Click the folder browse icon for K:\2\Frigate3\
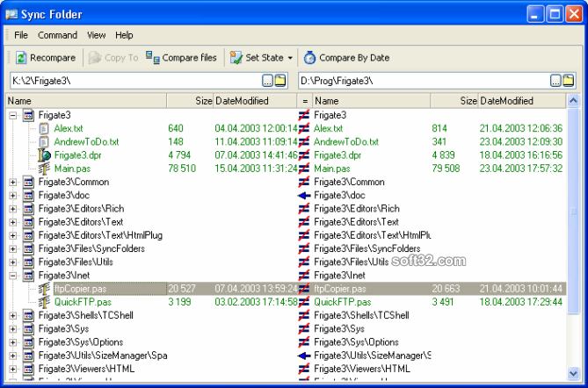This screenshot has width=588, height=388. (280, 81)
